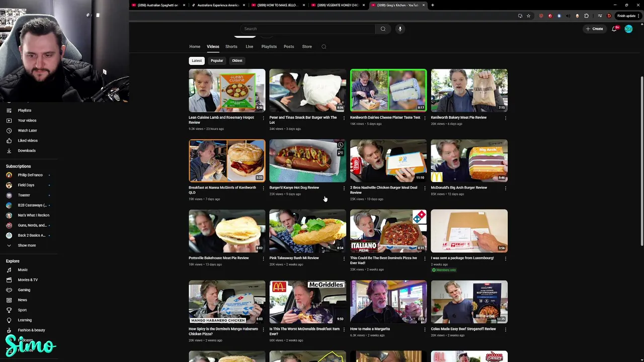Open options menu for Big Arch Burger Review

(505, 188)
